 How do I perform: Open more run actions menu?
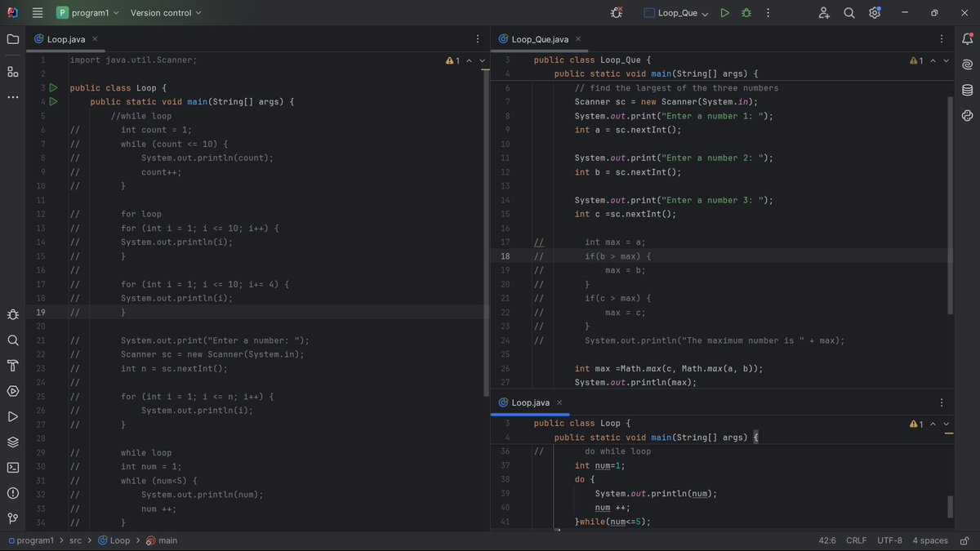[768, 13]
